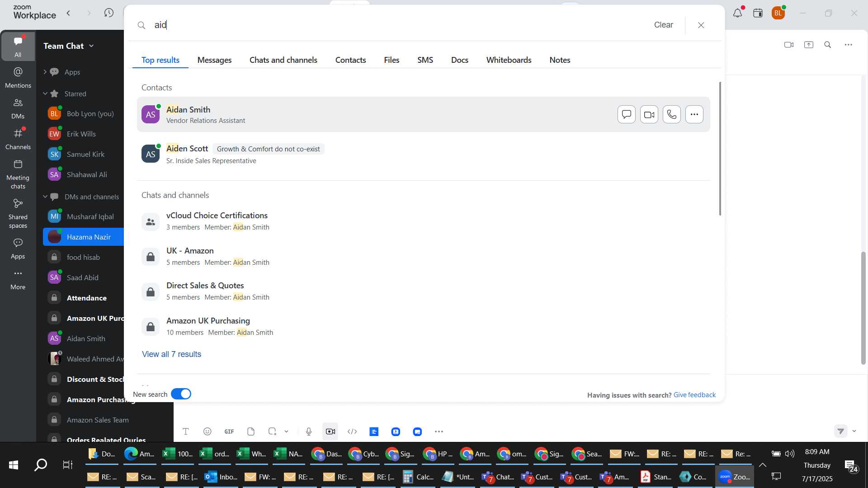Insert a code snippet

[x=352, y=432]
